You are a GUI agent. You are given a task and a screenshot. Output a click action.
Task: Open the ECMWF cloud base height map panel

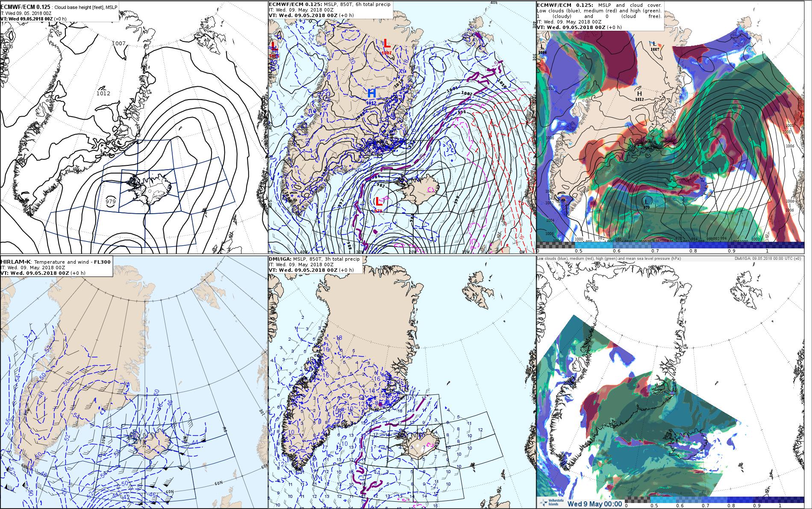click(x=134, y=127)
